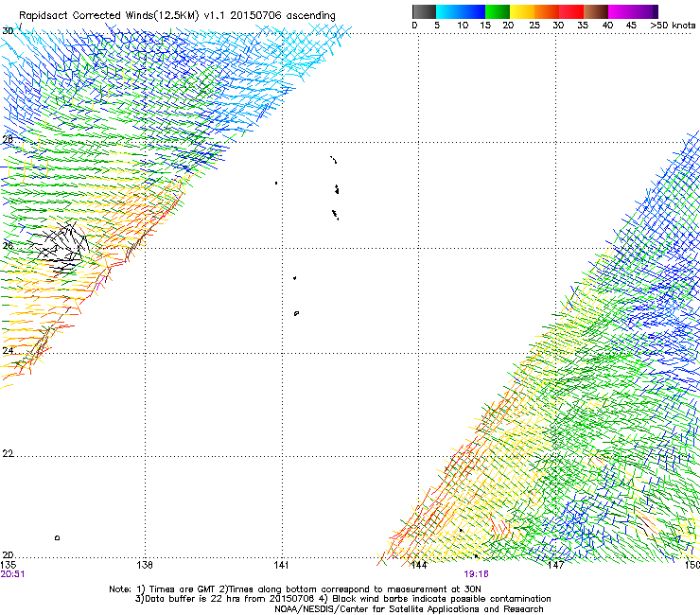The image size is (700, 615).
Task: Click the "45" tick label under the color legend
Action: point(631,26)
